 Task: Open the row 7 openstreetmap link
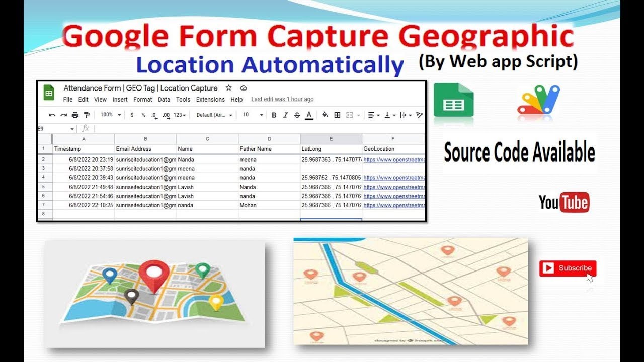pyautogui.click(x=394, y=205)
